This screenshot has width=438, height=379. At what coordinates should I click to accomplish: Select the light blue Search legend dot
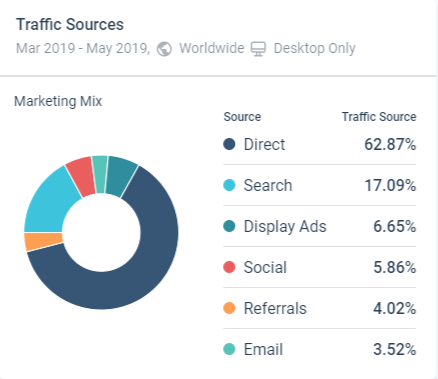[229, 185]
